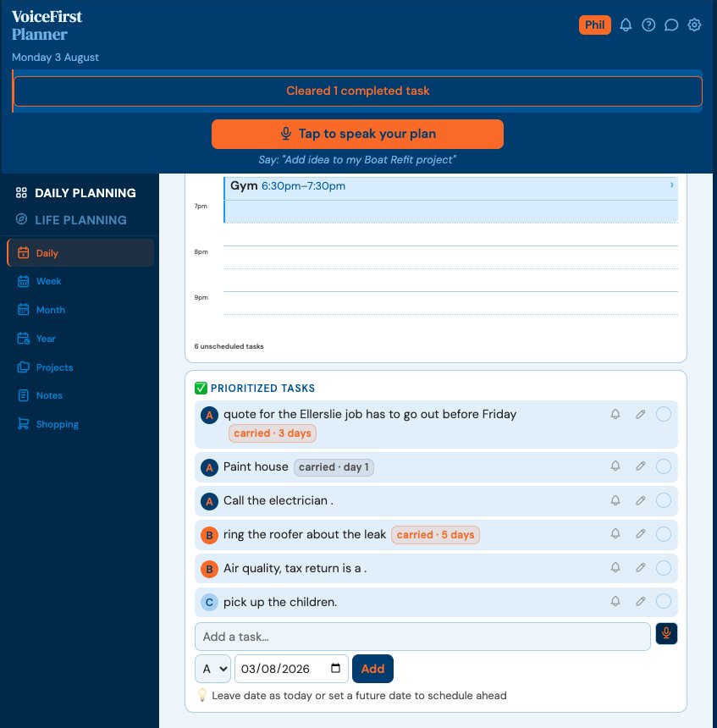
Task: Expand the Gym event chevron
Action: (671, 185)
